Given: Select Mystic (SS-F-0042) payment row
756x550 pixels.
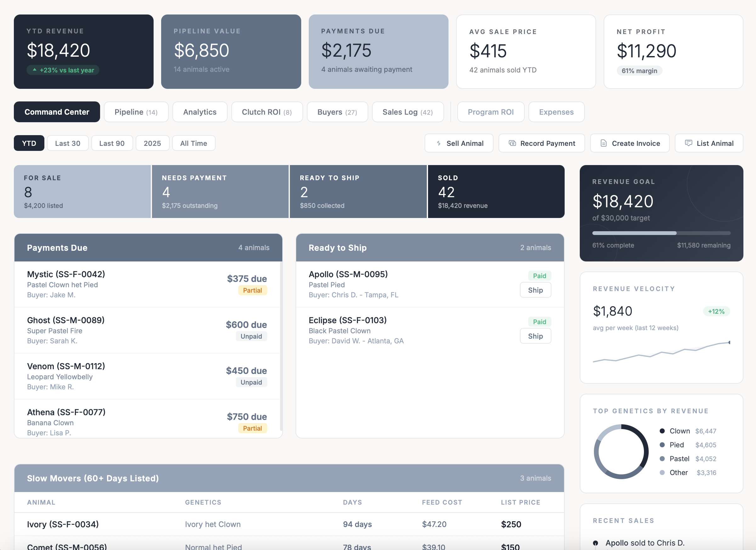Looking at the screenshot, I should point(147,284).
